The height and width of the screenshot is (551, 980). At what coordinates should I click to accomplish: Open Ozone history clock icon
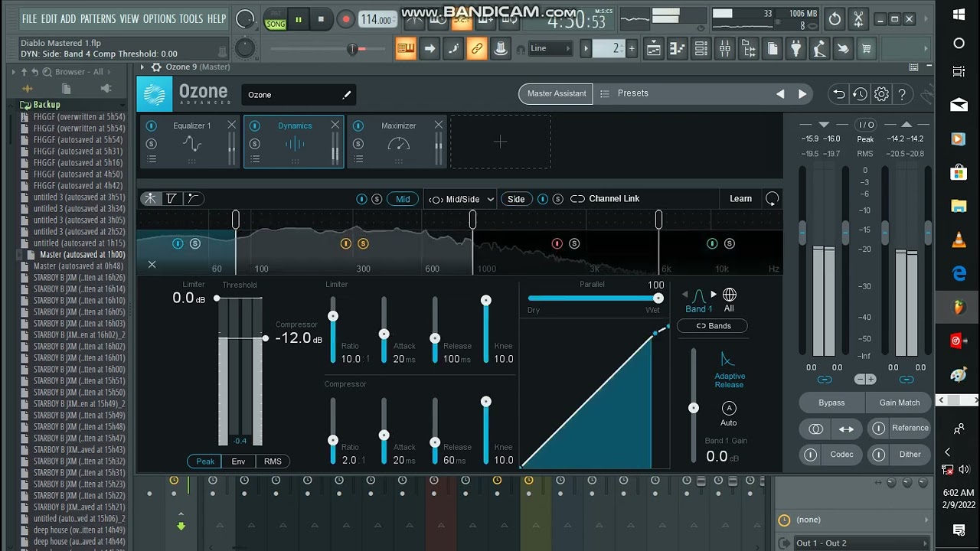tap(861, 94)
